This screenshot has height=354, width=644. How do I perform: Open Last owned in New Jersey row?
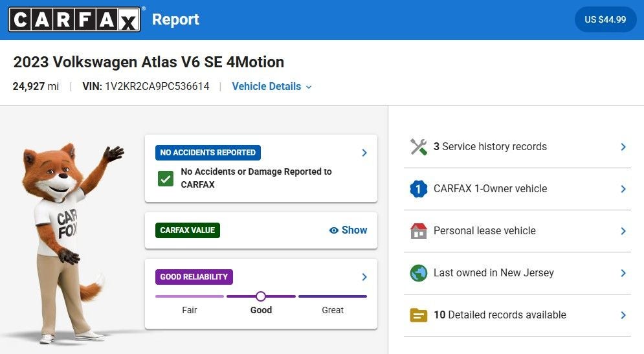coord(518,273)
